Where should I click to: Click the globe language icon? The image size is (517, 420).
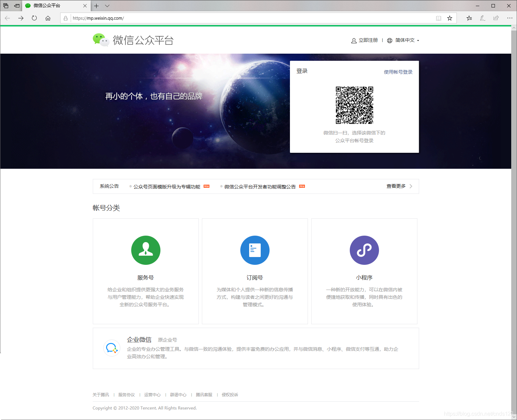point(390,40)
